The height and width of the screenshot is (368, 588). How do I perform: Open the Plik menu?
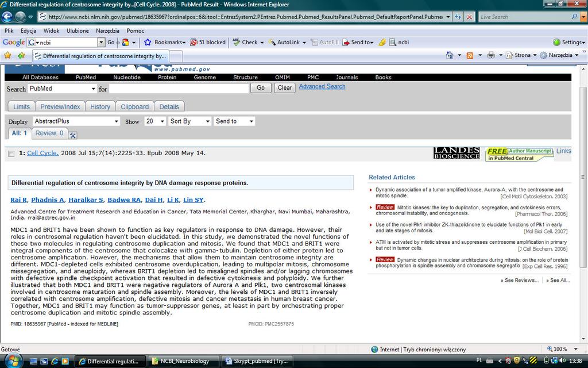(x=9, y=31)
